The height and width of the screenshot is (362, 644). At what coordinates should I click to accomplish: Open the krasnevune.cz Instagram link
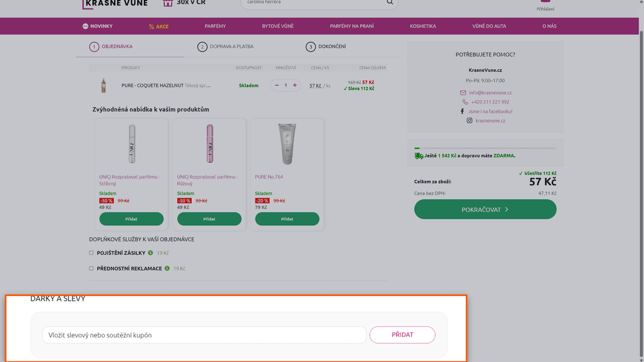click(x=491, y=121)
